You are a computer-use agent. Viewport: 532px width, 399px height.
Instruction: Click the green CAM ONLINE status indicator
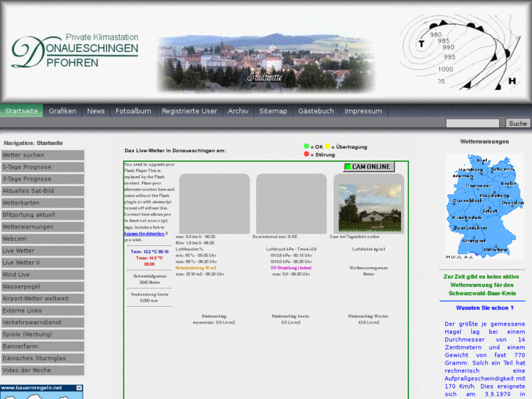point(369,167)
